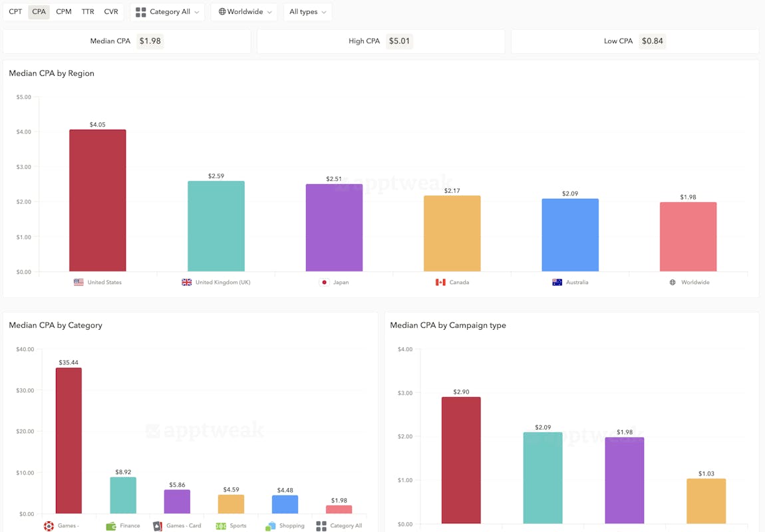The width and height of the screenshot is (765, 532).
Task: Click the Japan flag icon
Action: pyautogui.click(x=325, y=282)
